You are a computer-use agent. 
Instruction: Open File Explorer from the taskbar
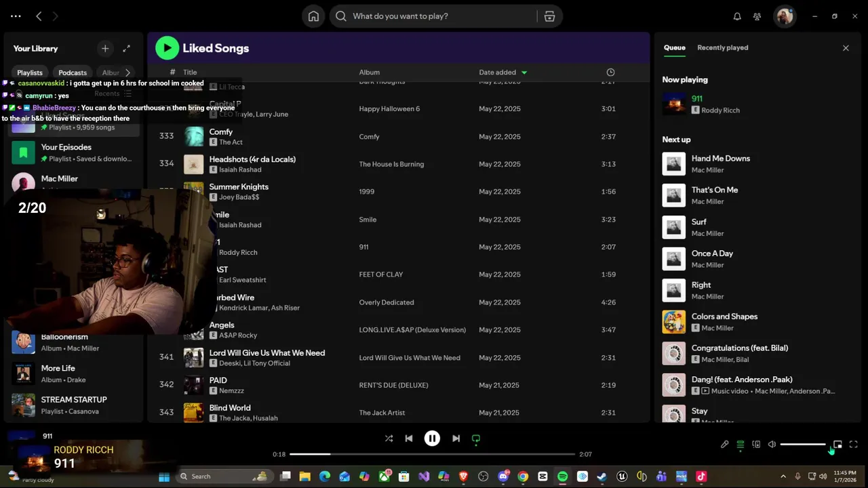305,476
